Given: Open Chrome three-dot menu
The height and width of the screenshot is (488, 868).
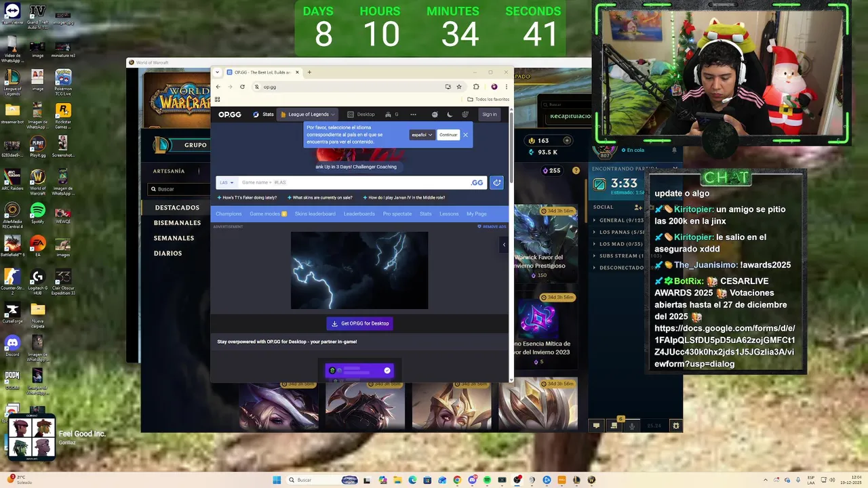Looking at the screenshot, I should (x=506, y=87).
